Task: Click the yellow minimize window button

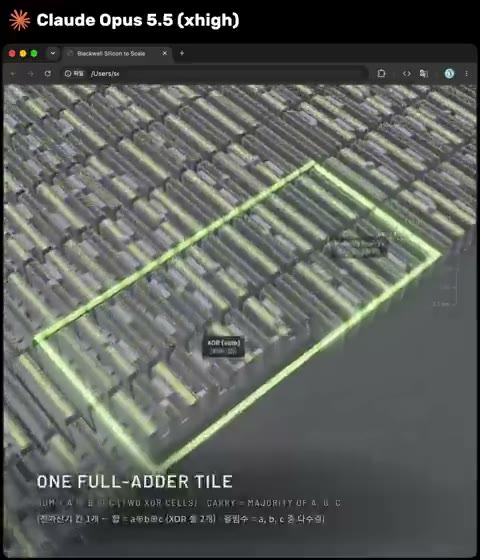Action: coord(23,53)
